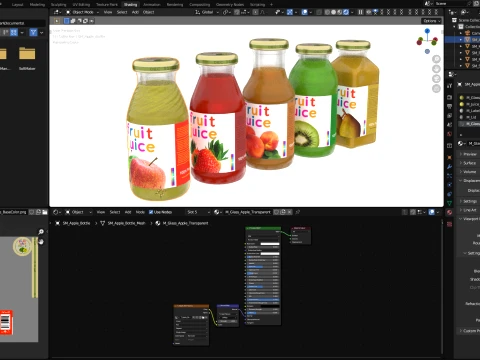Open the Tool properties tab
480x360 pixels.
pos(449,86)
